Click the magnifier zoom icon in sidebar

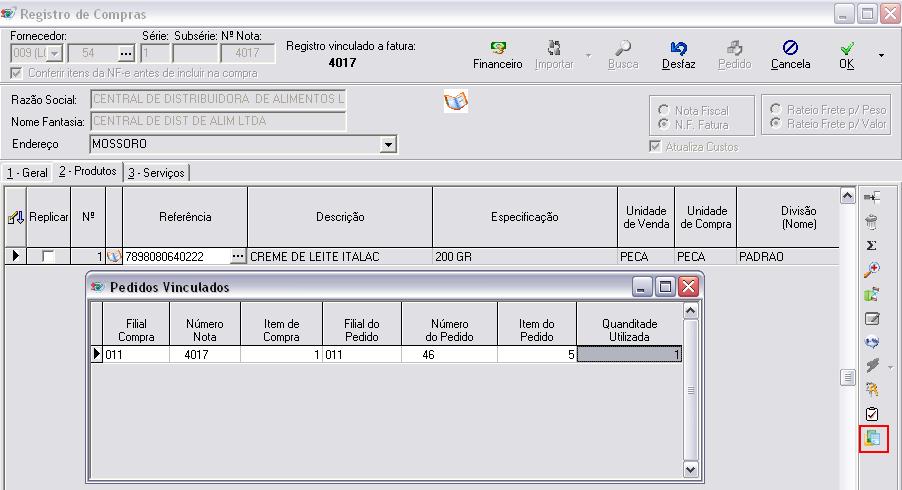coord(871,270)
